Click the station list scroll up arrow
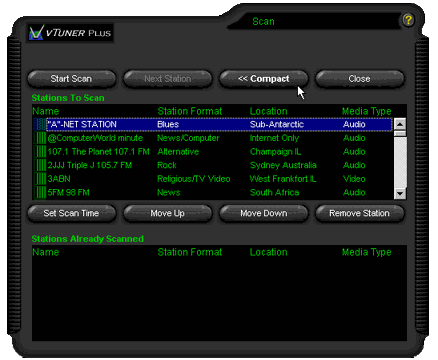438x360 pixels. click(400, 124)
